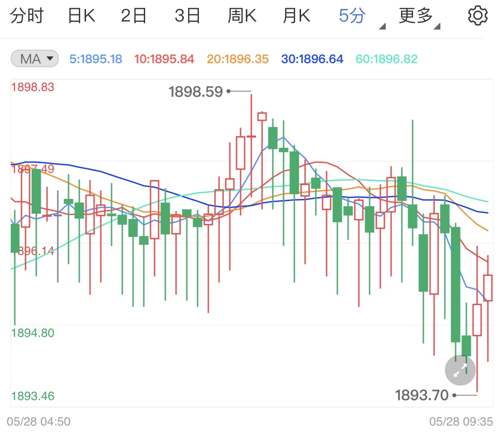Click the MA10 value 10:1895.84
The width and height of the screenshot is (504, 434).
164,59
